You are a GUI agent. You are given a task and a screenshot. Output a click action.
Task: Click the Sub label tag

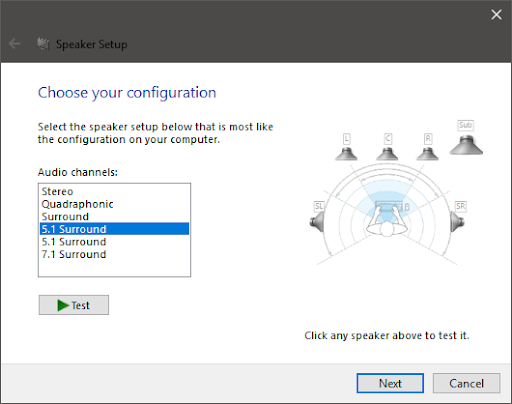[x=465, y=125]
